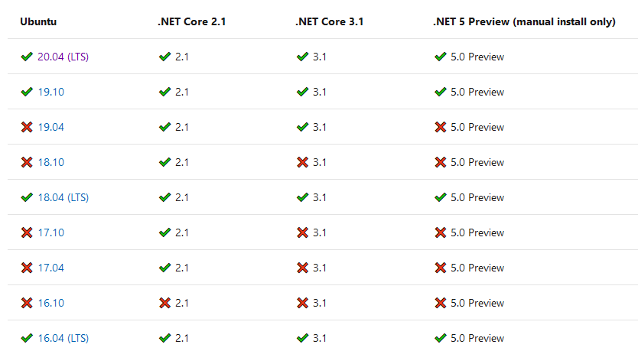Open the Ubuntu 18.04 (LTS) link
The height and width of the screenshot is (364, 638).
(63, 197)
